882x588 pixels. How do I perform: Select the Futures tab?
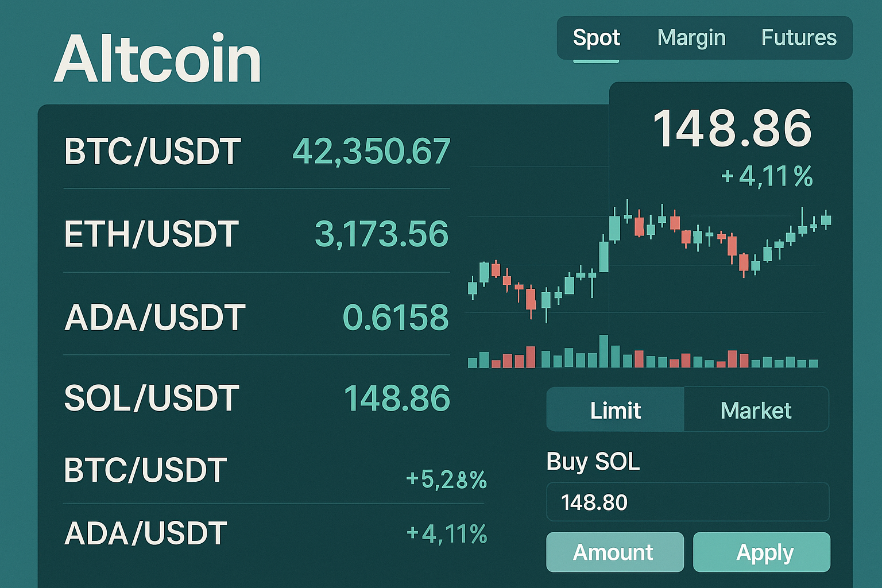click(x=799, y=38)
